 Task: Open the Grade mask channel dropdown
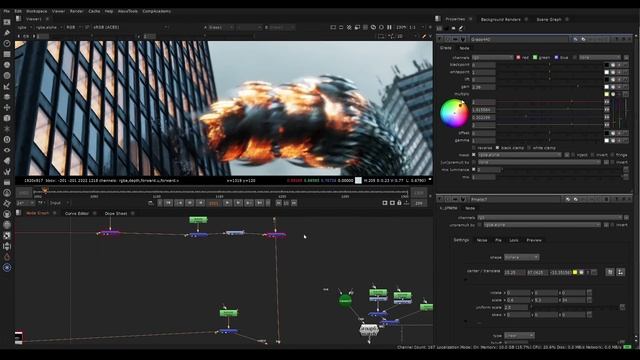point(520,155)
